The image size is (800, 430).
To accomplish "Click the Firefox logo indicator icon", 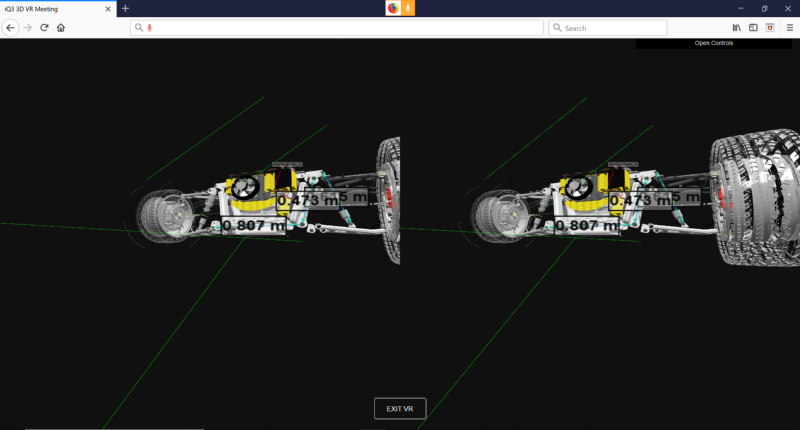I will 393,8.
